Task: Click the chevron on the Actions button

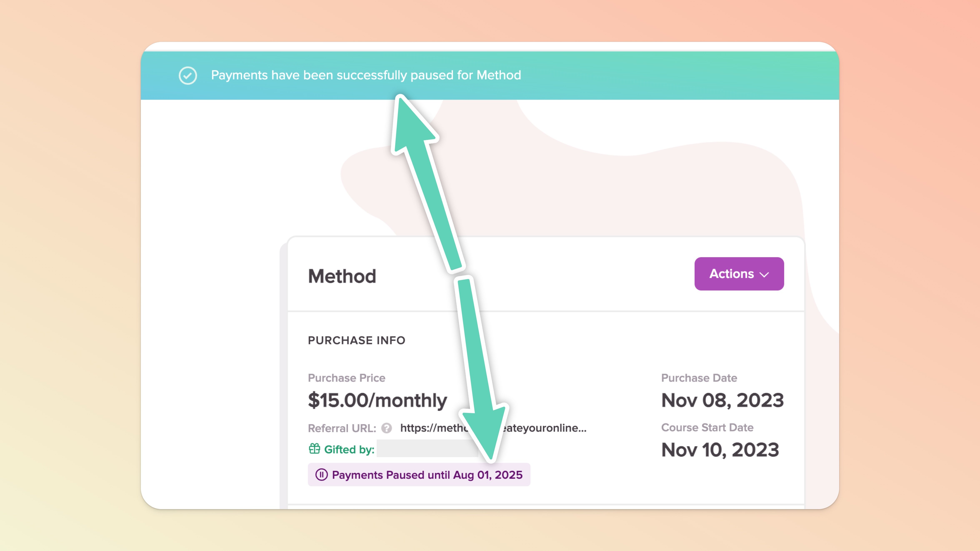Action: [764, 274]
